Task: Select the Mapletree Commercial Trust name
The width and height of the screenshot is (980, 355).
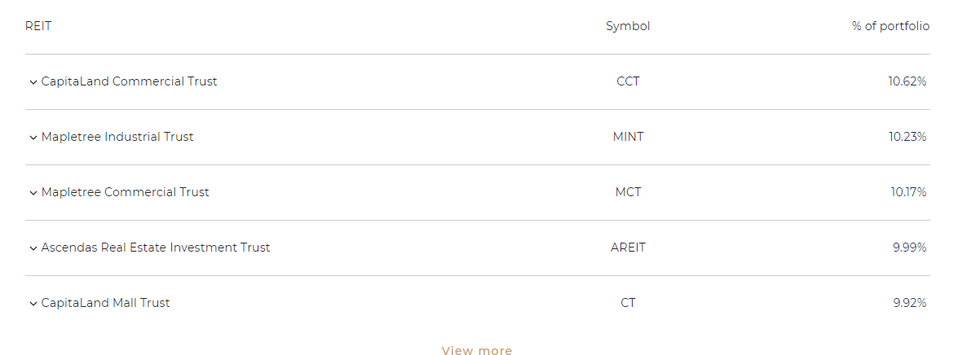Action: click(125, 192)
